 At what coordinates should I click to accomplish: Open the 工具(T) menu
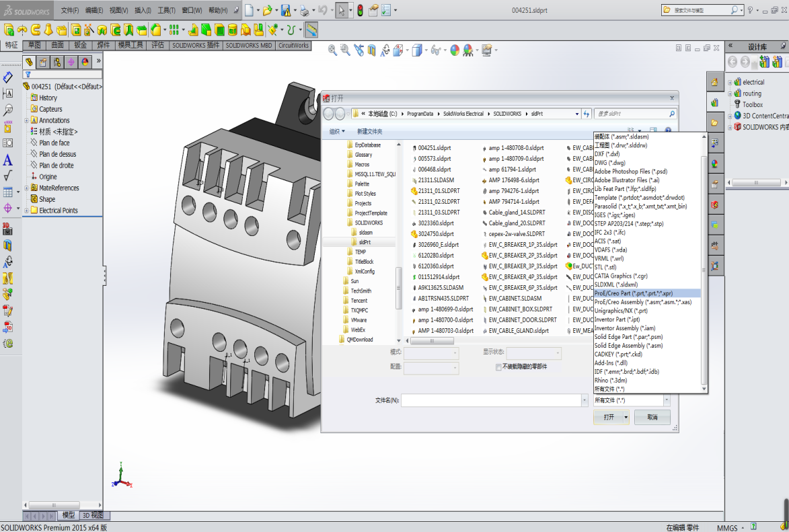pos(167,10)
